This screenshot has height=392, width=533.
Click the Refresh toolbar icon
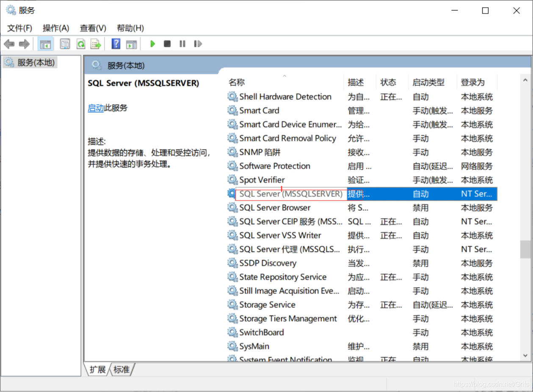[80, 44]
